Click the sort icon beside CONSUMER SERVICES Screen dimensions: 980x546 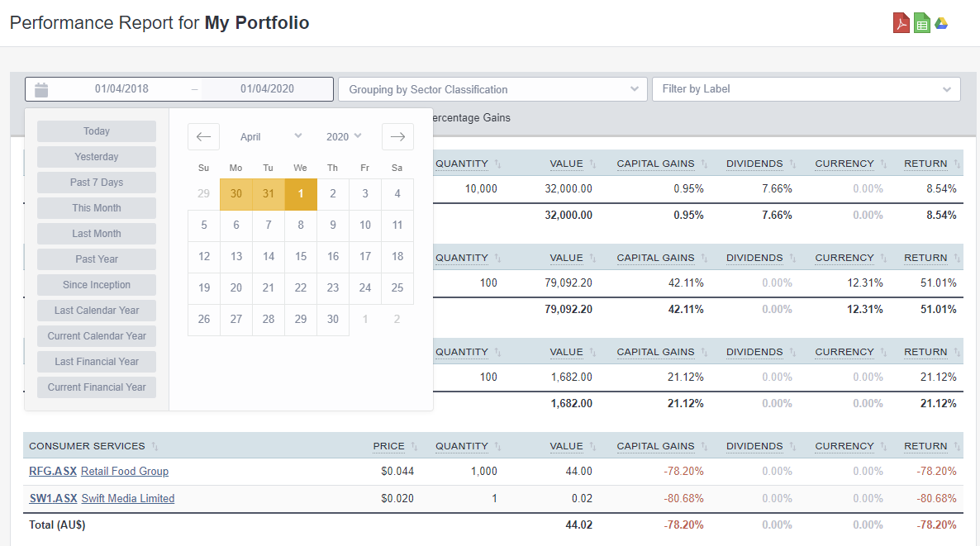[155, 446]
